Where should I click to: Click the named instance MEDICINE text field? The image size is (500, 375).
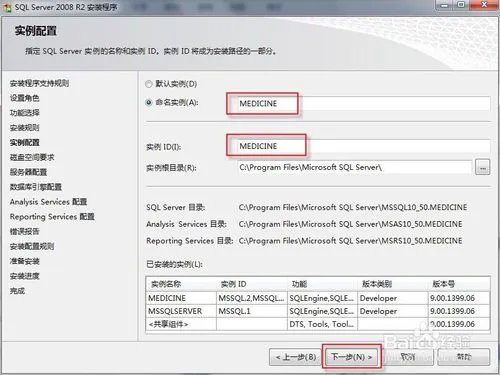click(x=363, y=103)
